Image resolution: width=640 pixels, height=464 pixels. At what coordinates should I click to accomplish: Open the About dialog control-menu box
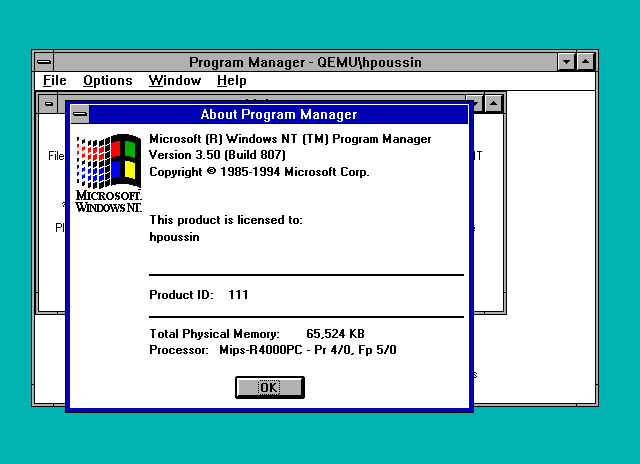coord(80,114)
